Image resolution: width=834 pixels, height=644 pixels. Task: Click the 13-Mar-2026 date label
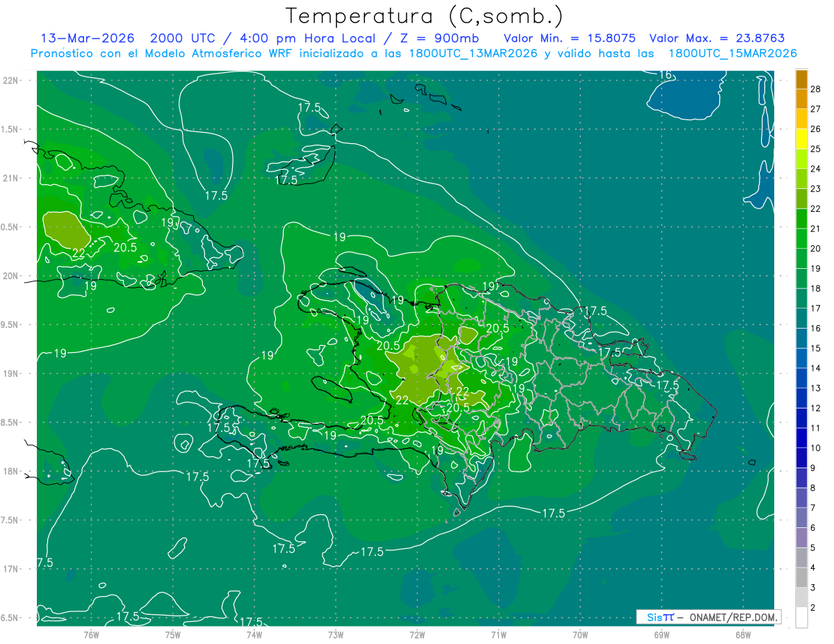click(88, 38)
